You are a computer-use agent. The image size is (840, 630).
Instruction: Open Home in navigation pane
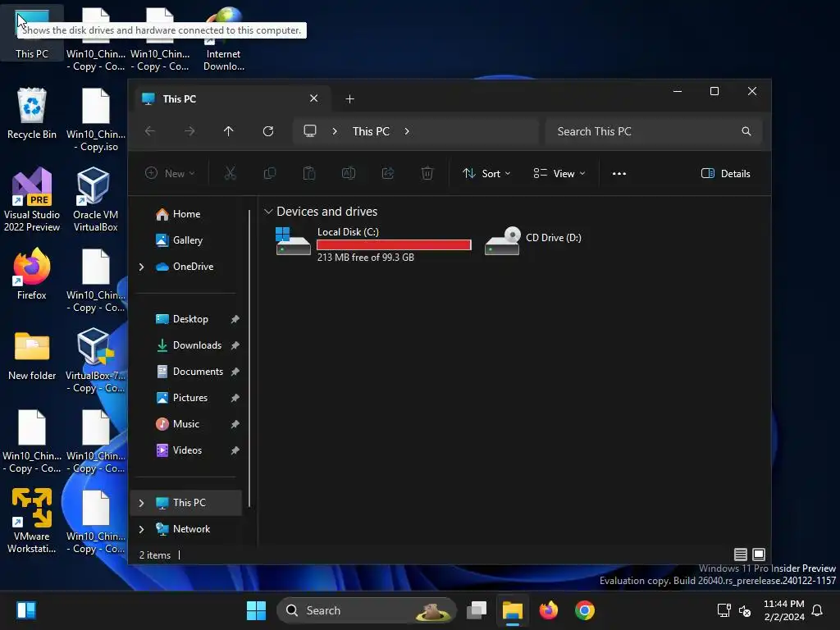click(185, 214)
